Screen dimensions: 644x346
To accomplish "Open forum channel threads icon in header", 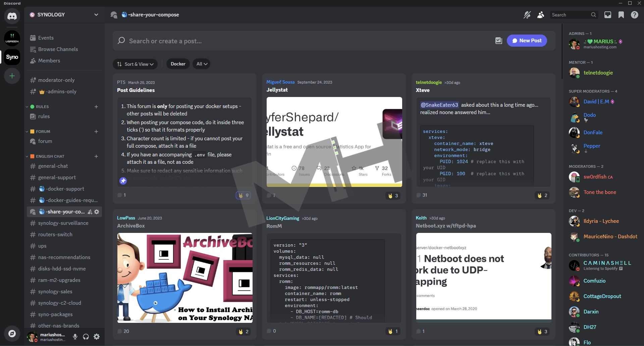I will coord(114,15).
